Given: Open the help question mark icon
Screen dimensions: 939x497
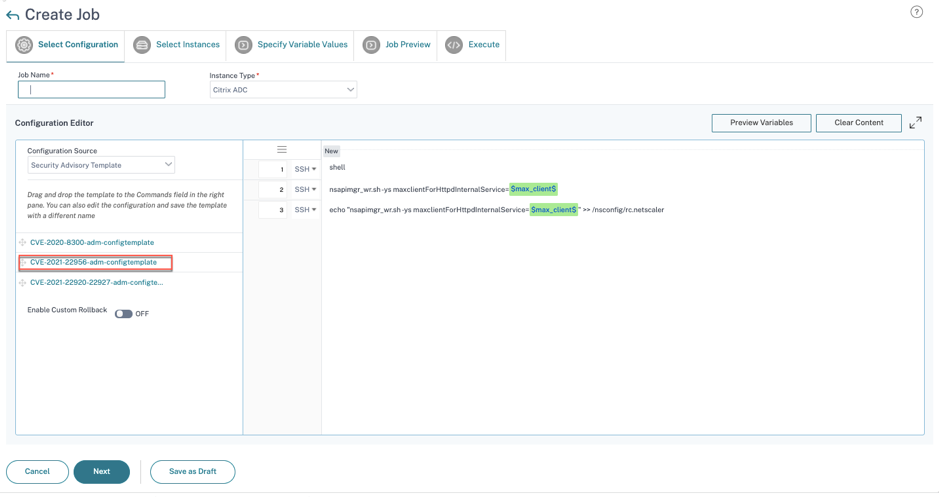Looking at the screenshot, I should (x=916, y=12).
